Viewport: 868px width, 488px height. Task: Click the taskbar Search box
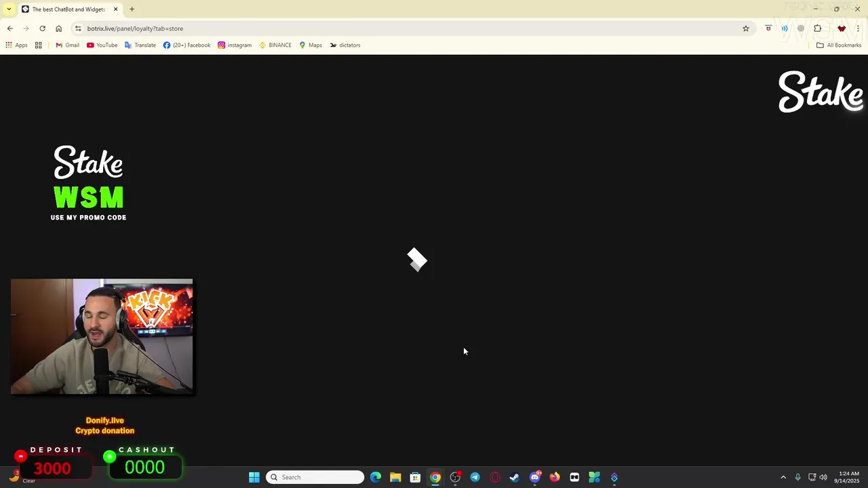point(315,477)
